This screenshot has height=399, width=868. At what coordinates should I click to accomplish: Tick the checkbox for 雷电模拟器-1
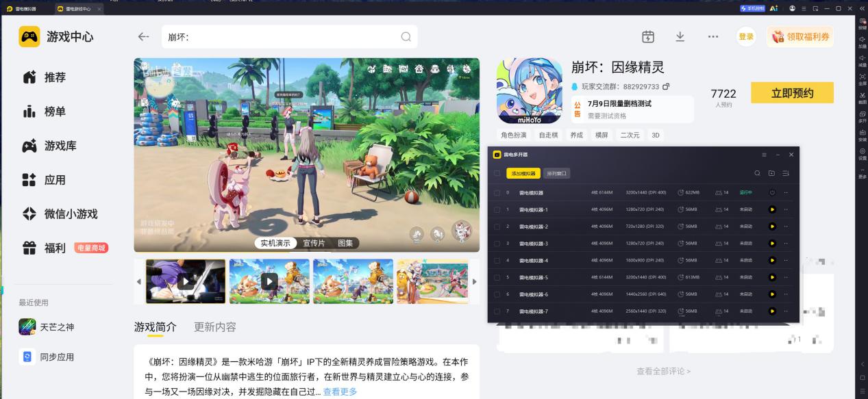(497, 209)
